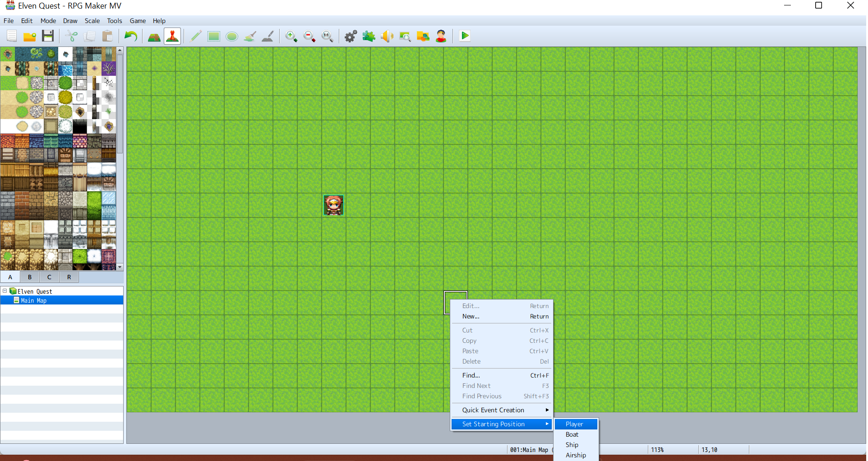868x461 pixels.
Task: Open the Help menu
Action: tap(159, 21)
